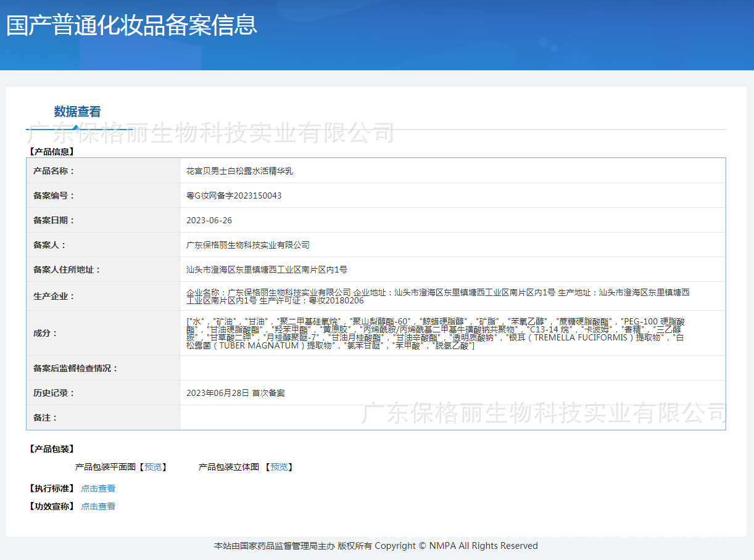
Task: Click the 成分 ingredient list text
Action: point(435,334)
